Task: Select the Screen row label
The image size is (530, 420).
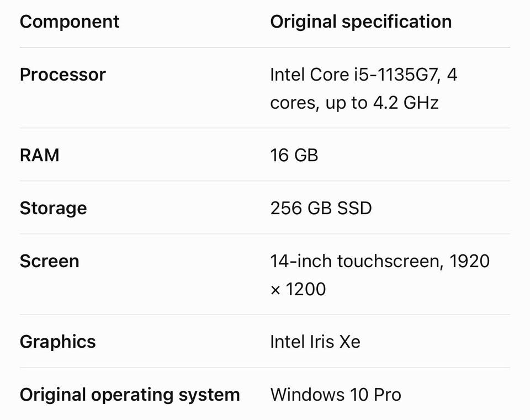Action: tap(49, 261)
